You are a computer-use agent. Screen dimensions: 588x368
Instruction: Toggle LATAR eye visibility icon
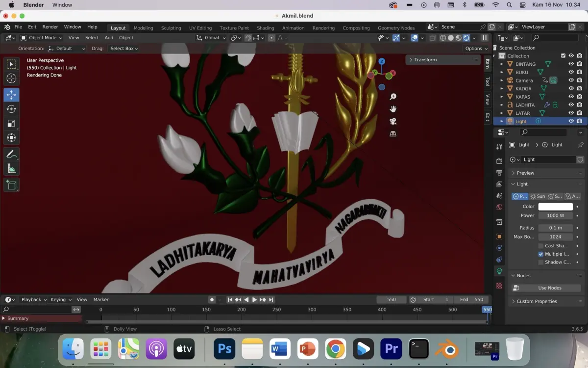571,113
